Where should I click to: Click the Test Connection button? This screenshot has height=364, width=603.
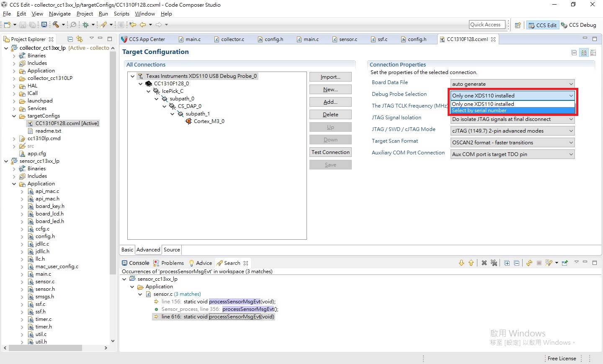coord(330,152)
